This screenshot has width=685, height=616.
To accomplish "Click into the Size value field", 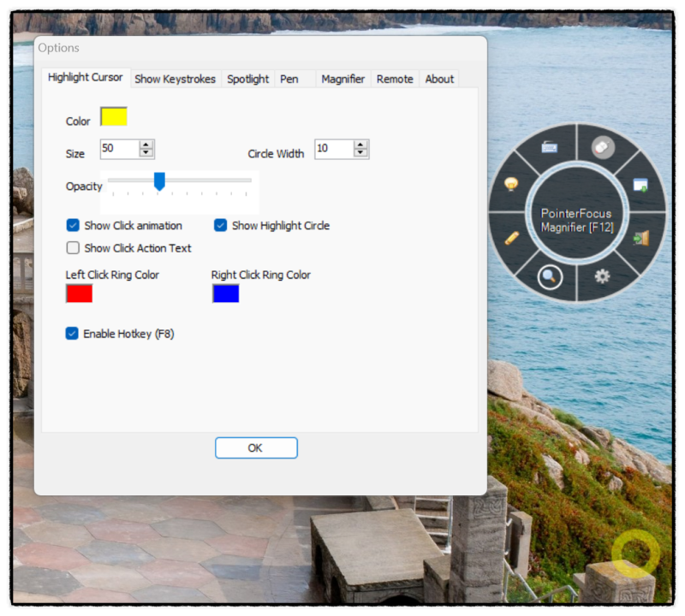I will tap(120, 149).
